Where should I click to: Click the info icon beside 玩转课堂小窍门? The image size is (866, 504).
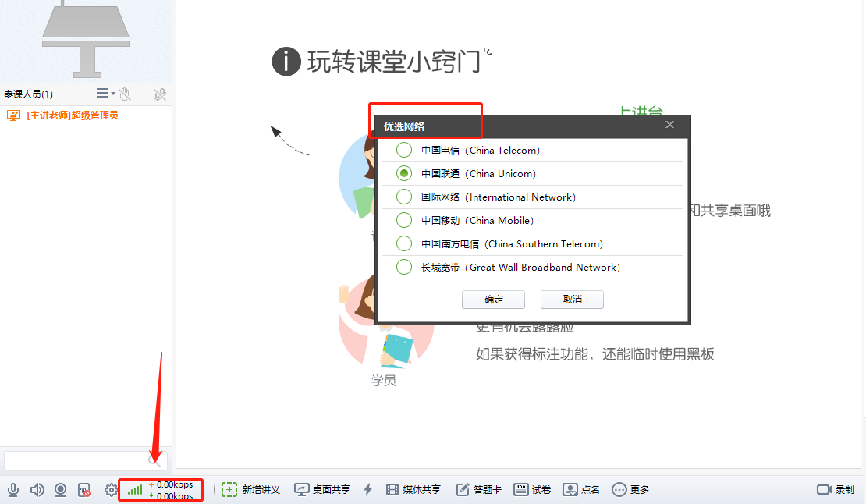286,62
